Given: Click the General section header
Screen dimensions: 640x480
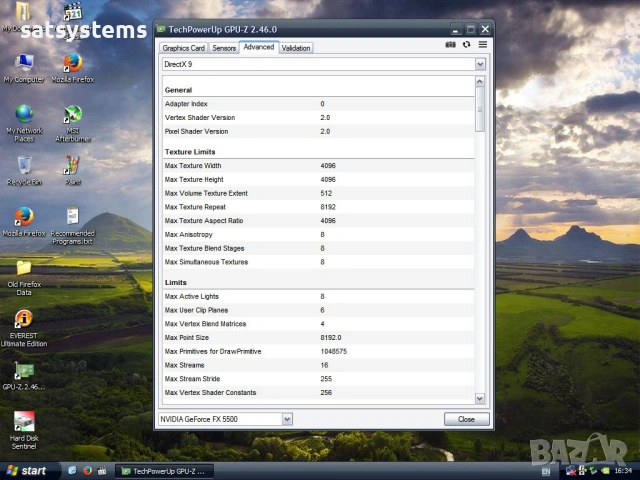Looking at the screenshot, I should [178, 90].
